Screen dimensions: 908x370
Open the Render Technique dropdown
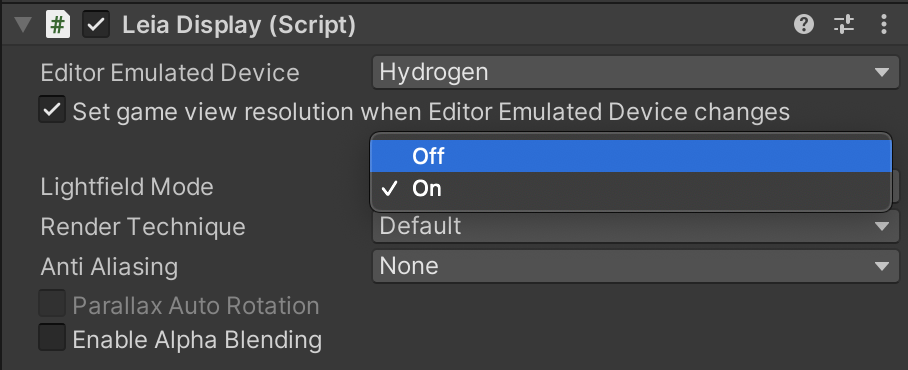click(x=635, y=226)
